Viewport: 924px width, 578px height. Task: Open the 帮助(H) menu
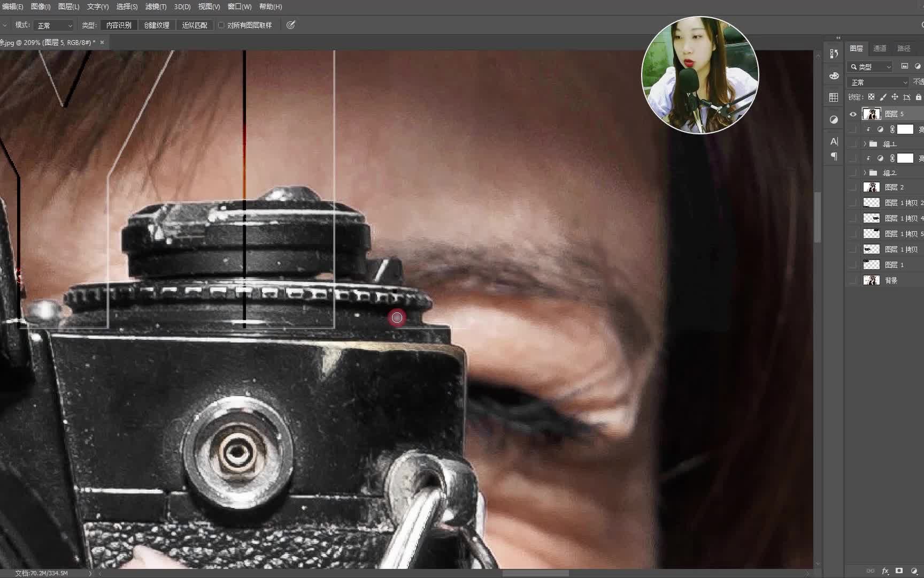270,6
